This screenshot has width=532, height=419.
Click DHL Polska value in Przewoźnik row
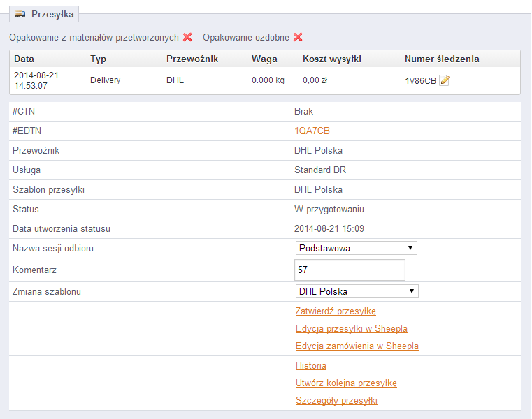coord(318,151)
